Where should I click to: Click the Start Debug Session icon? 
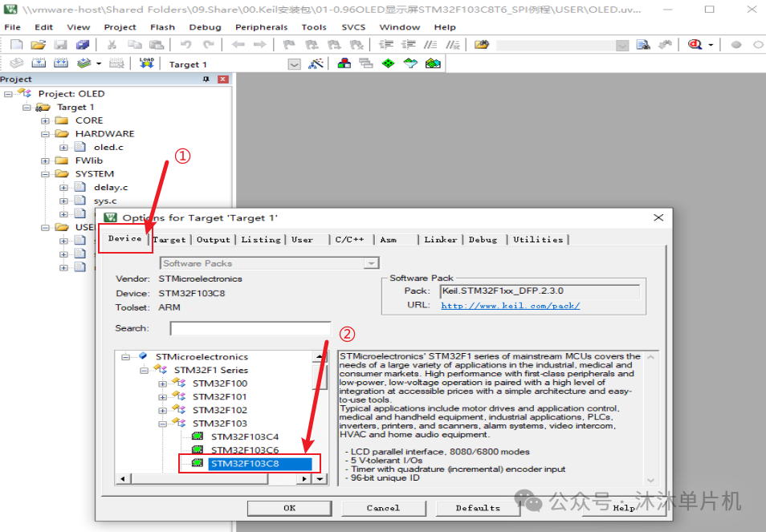pos(695,45)
